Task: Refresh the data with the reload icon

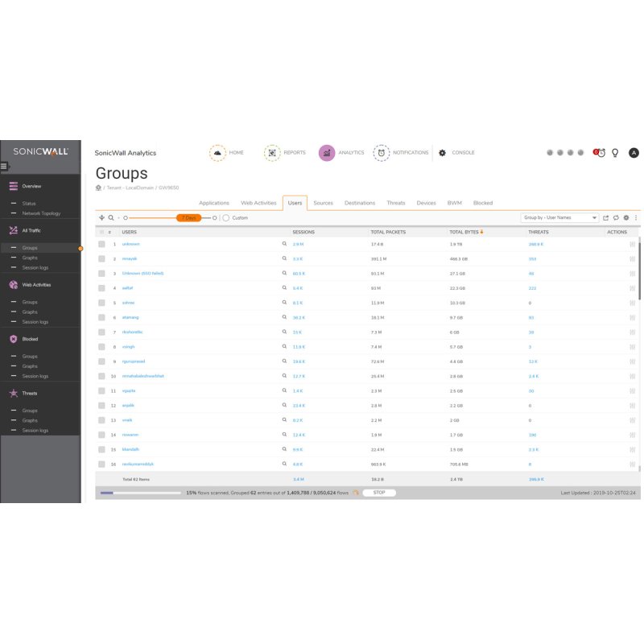Action: 616,217
